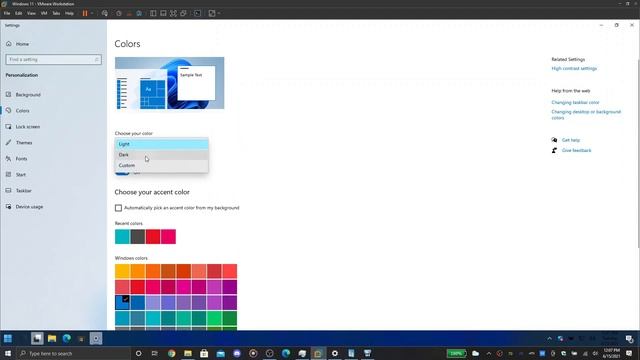Viewport: 640px width, 360px height.
Task: Pick the dark gray recent color
Action: coord(138,237)
